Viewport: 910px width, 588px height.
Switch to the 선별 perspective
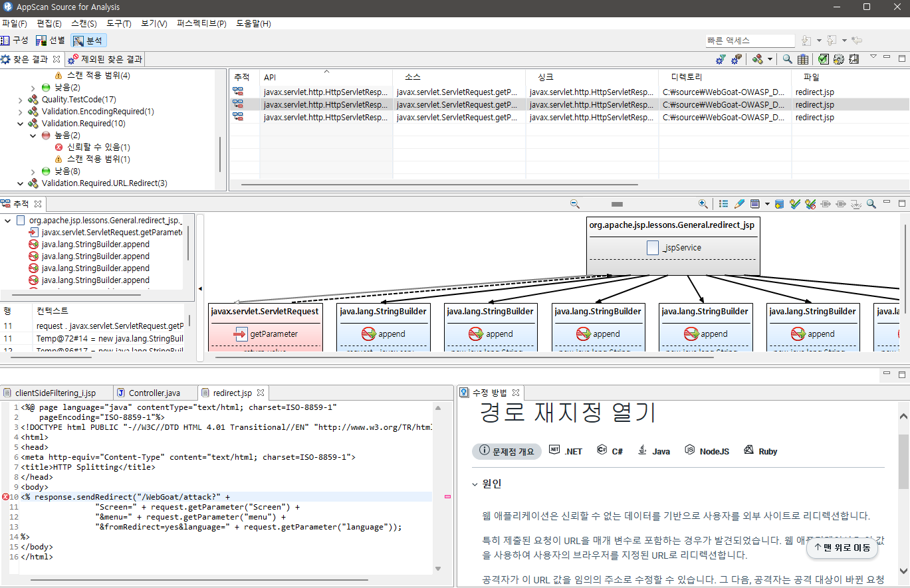pos(51,41)
